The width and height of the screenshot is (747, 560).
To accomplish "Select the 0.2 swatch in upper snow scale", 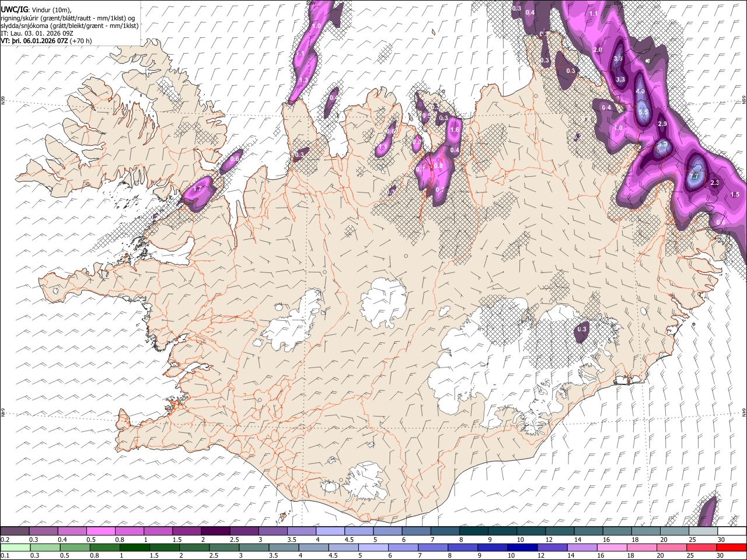I will coord(15,531).
